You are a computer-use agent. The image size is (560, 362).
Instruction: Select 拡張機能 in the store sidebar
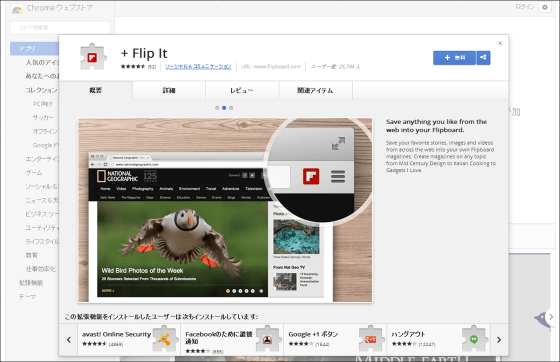[x=31, y=283]
